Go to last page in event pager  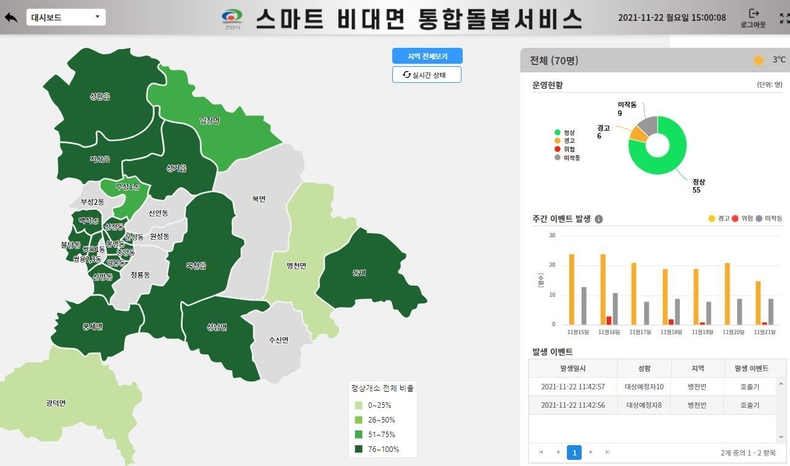point(608,452)
